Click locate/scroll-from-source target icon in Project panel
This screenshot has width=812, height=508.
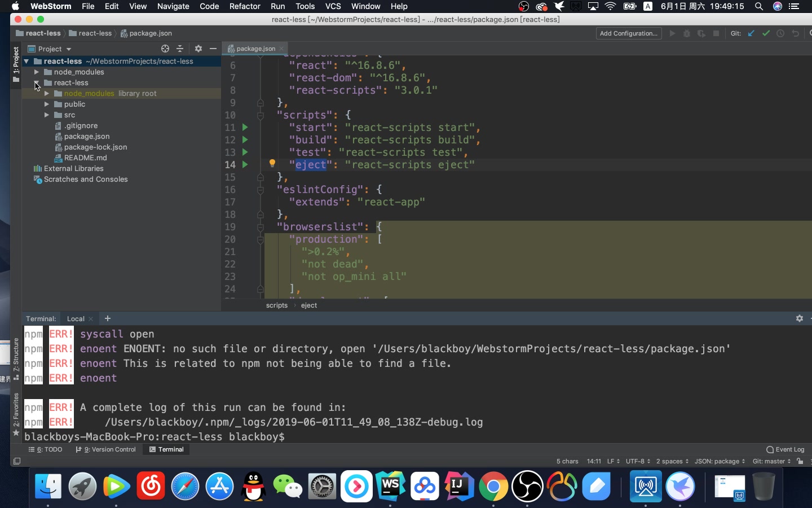click(x=165, y=49)
